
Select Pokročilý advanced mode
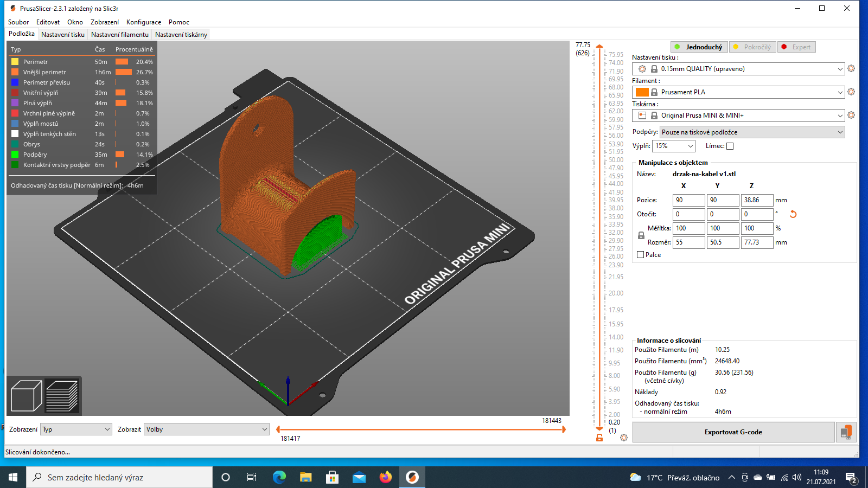click(x=752, y=47)
